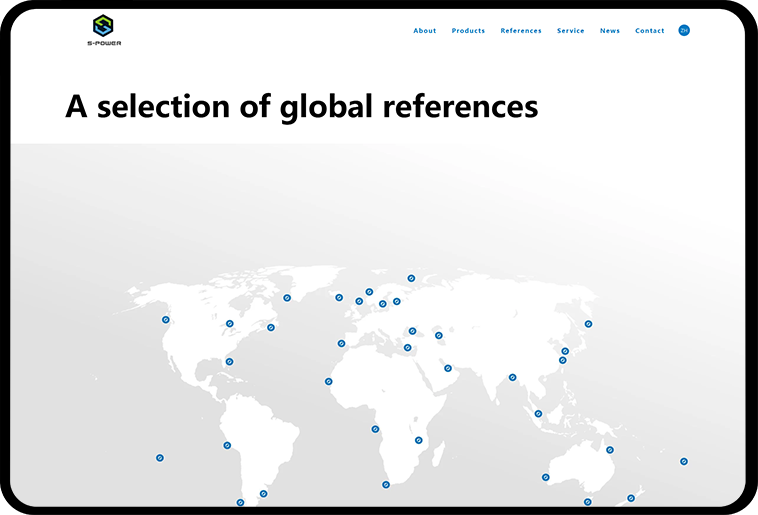Click the S-Power logo
This screenshot has height=515, width=758.
(x=102, y=29)
